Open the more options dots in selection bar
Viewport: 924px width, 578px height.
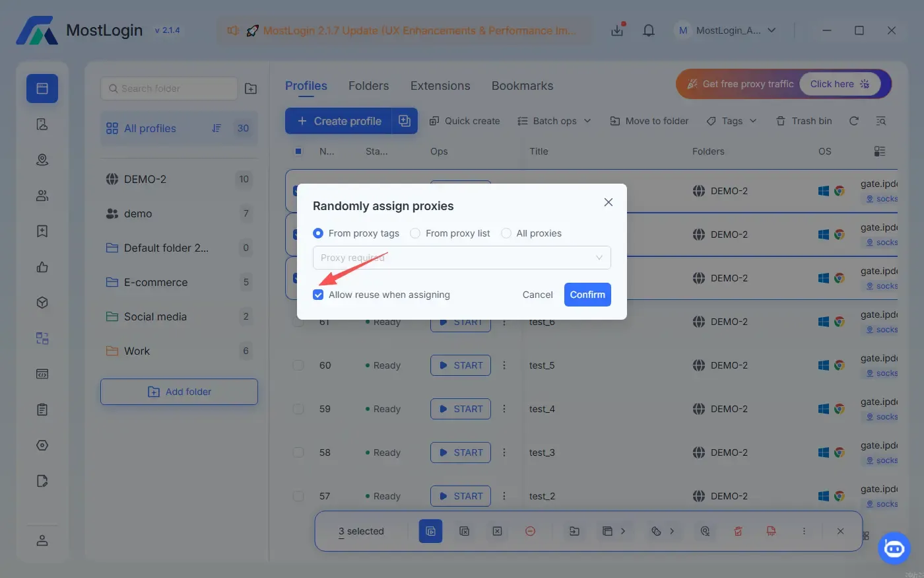804,531
